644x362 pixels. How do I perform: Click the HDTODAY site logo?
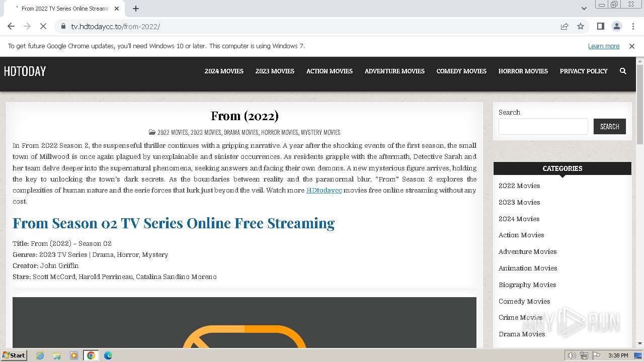[25, 71]
